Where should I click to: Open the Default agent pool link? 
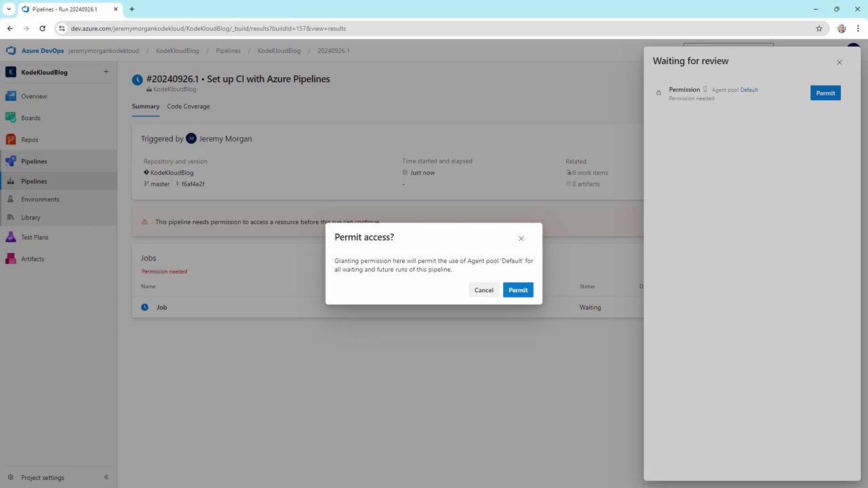(749, 89)
